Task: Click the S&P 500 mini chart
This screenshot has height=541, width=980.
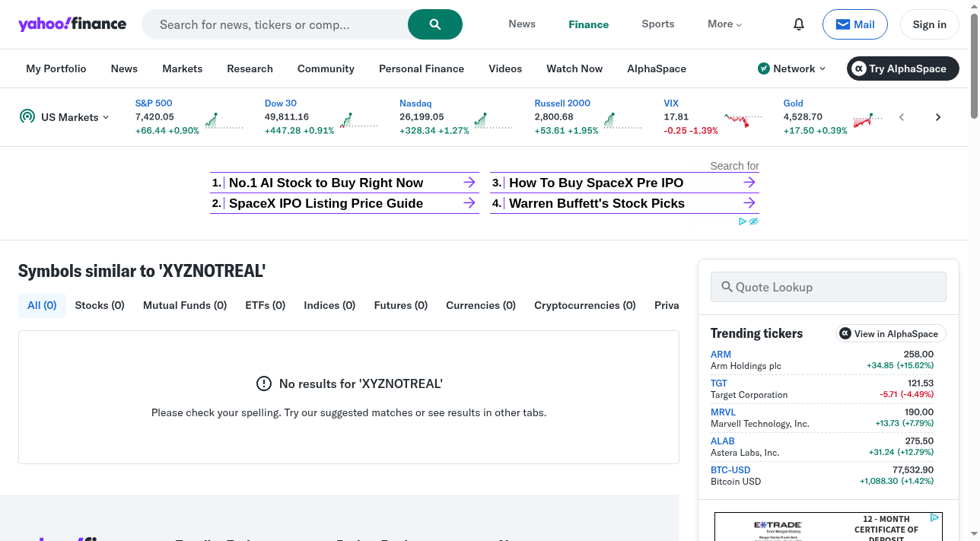Action: [x=224, y=120]
